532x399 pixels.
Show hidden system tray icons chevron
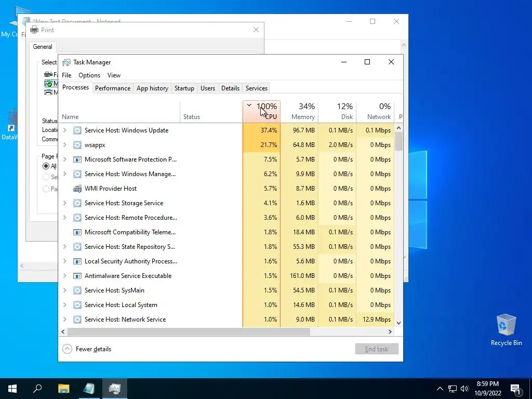coord(440,389)
